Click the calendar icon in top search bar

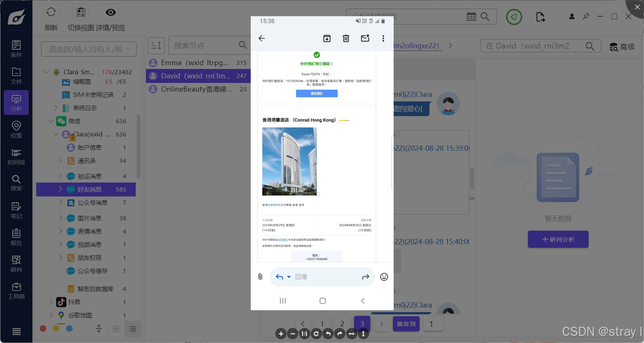click(471, 17)
